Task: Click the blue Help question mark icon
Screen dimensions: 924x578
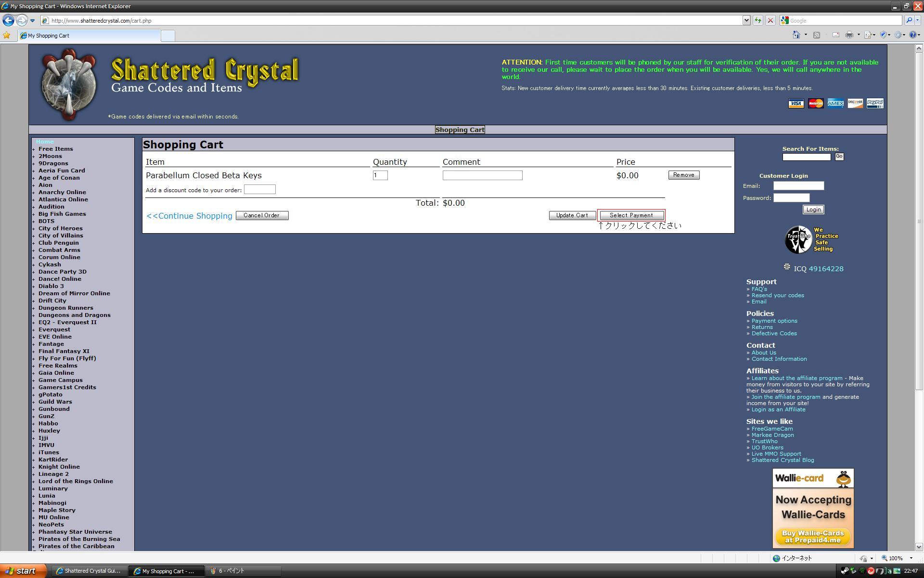Action: click(912, 35)
